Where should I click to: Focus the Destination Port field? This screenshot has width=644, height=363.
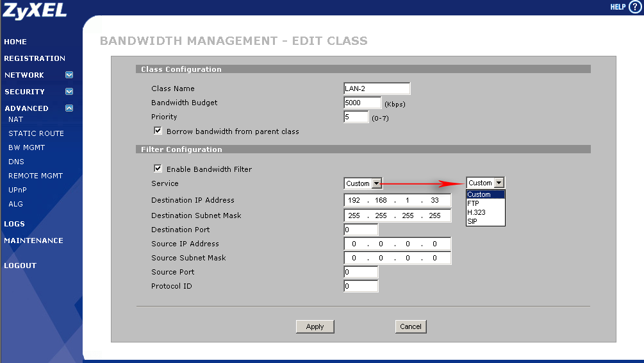361,230
